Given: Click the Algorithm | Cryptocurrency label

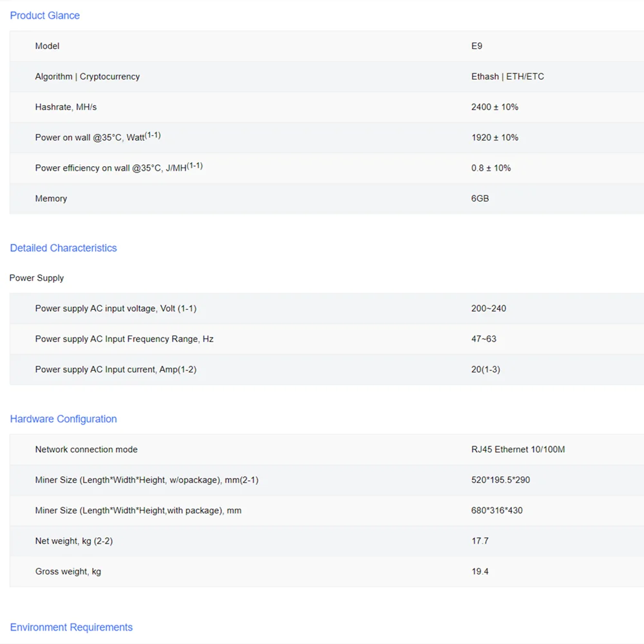Looking at the screenshot, I should (x=87, y=77).
